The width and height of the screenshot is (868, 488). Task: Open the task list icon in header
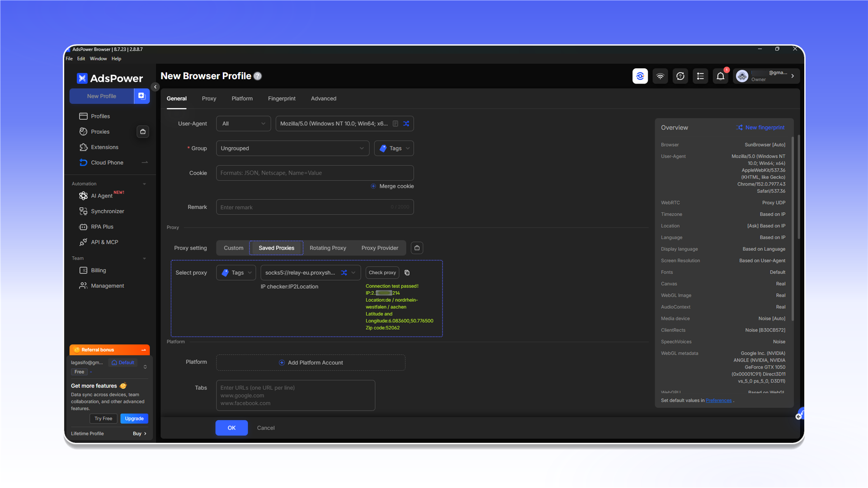(700, 76)
